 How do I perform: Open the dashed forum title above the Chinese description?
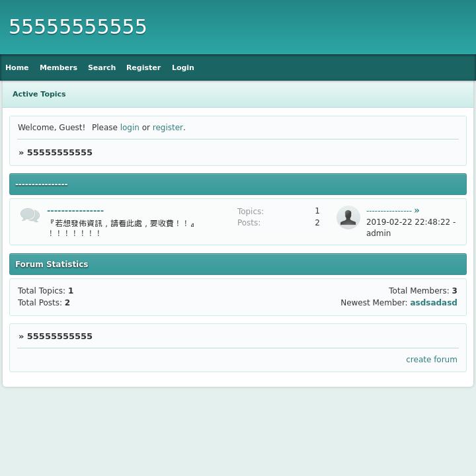coord(75,211)
